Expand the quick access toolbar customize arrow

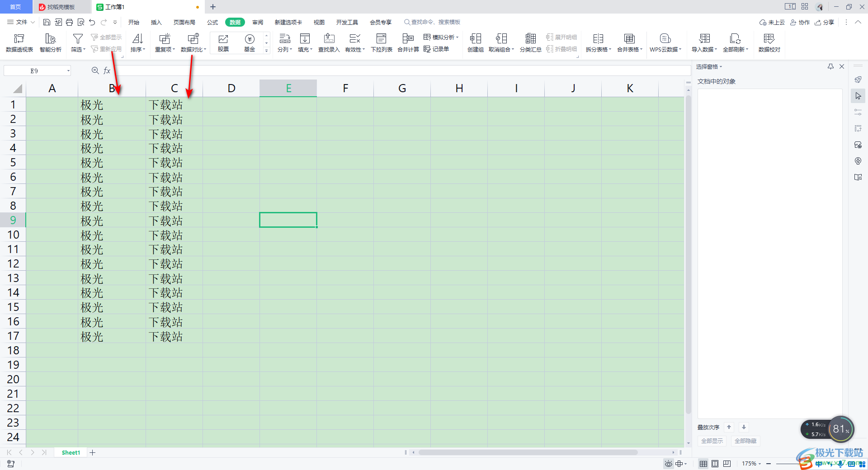click(x=115, y=22)
